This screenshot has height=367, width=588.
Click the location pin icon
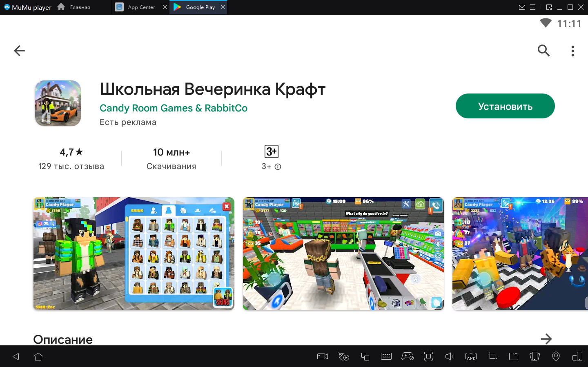click(556, 356)
